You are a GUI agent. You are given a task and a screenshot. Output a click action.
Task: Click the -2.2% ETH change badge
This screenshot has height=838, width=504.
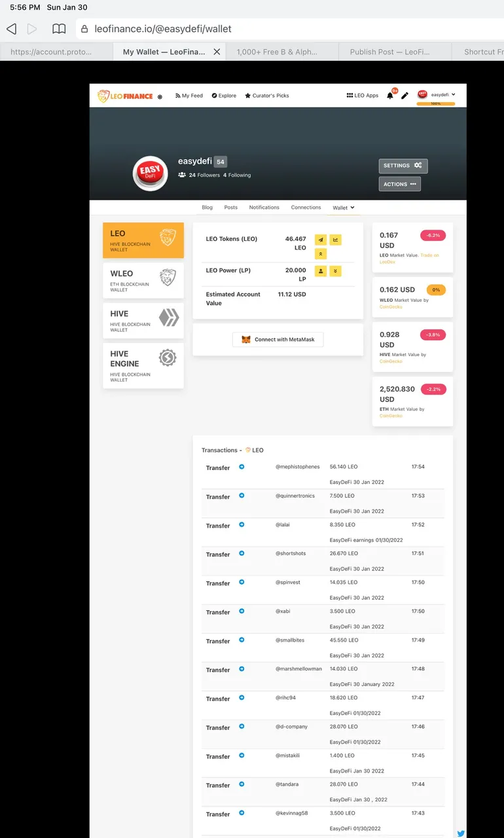[x=433, y=389]
